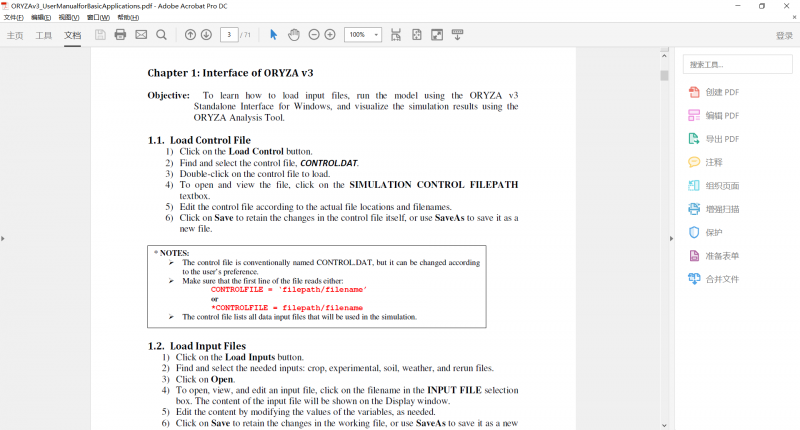Select the arrow selection tool
This screenshot has width=800, height=430.
[x=274, y=35]
